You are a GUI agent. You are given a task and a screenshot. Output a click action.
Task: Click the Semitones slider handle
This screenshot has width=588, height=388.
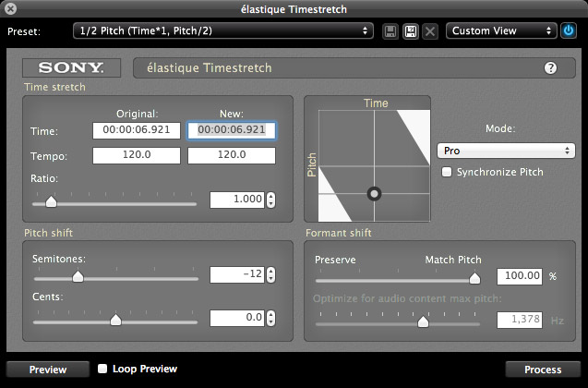tap(78, 274)
